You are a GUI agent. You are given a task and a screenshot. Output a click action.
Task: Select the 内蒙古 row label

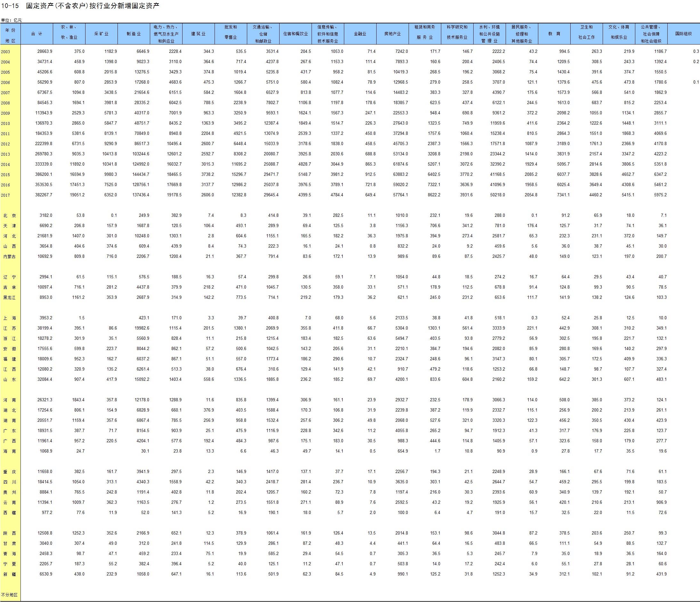(10, 257)
